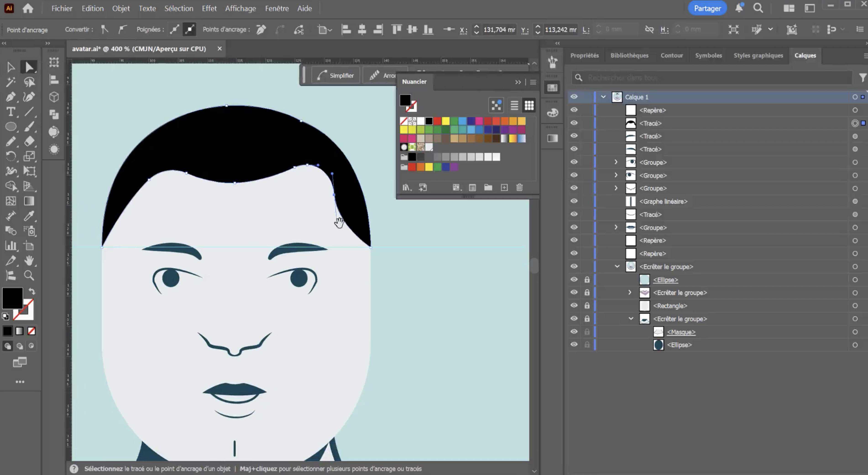Select the Zoom tool
Image resolution: width=868 pixels, height=475 pixels.
point(29,275)
